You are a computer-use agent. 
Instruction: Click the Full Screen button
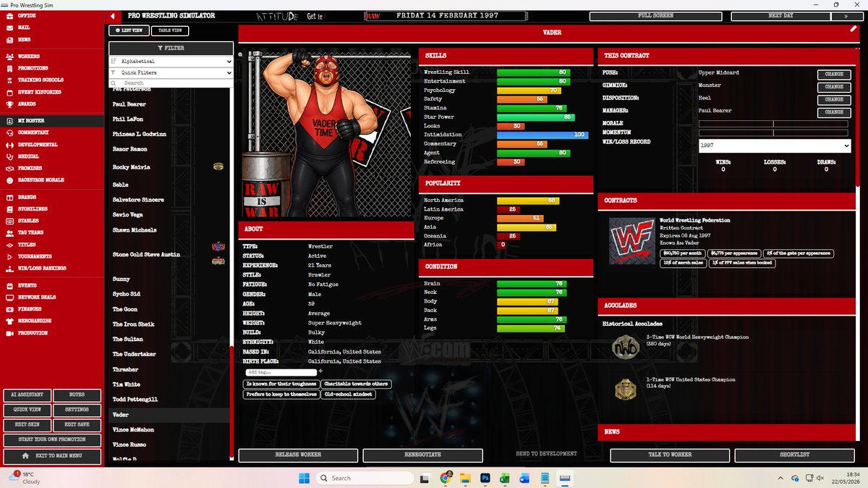point(655,15)
